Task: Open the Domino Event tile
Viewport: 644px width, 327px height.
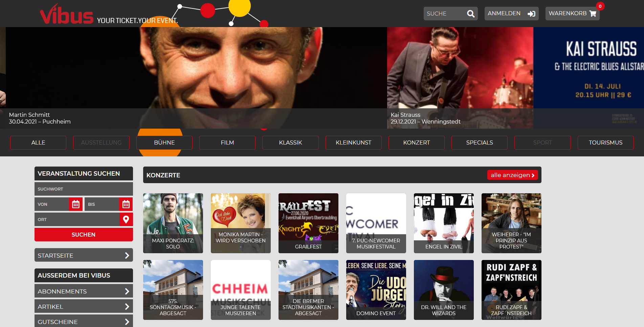Action: pos(376,290)
